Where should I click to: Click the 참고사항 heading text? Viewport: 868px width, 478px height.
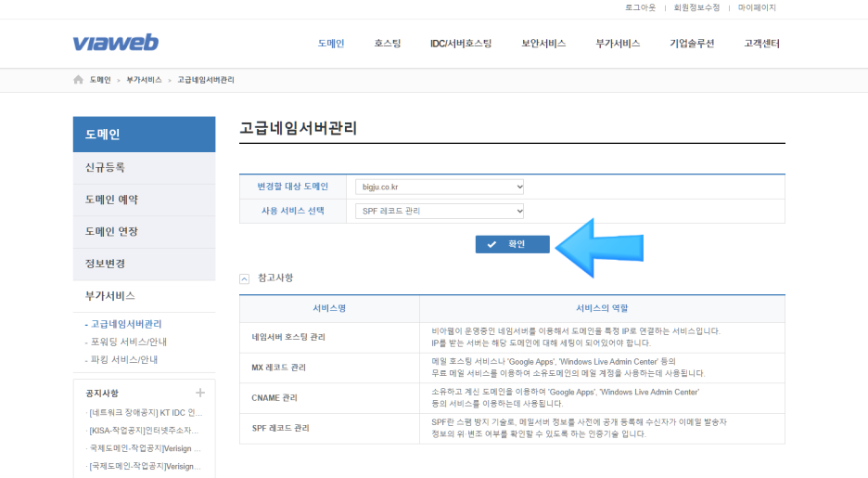pos(275,278)
